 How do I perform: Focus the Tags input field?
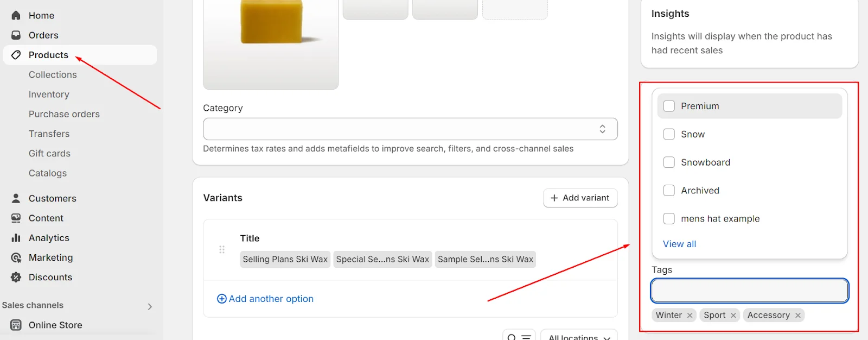750,291
